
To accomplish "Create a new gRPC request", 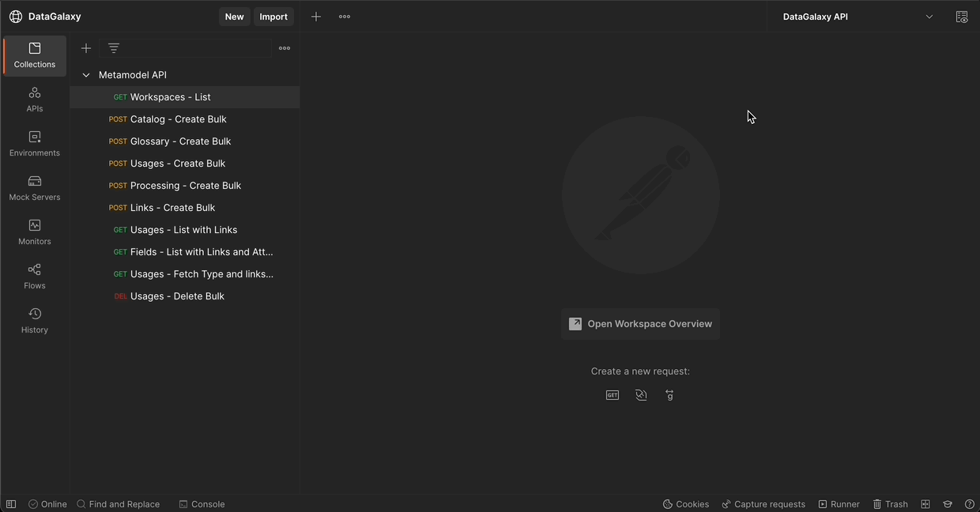I will [x=669, y=394].
